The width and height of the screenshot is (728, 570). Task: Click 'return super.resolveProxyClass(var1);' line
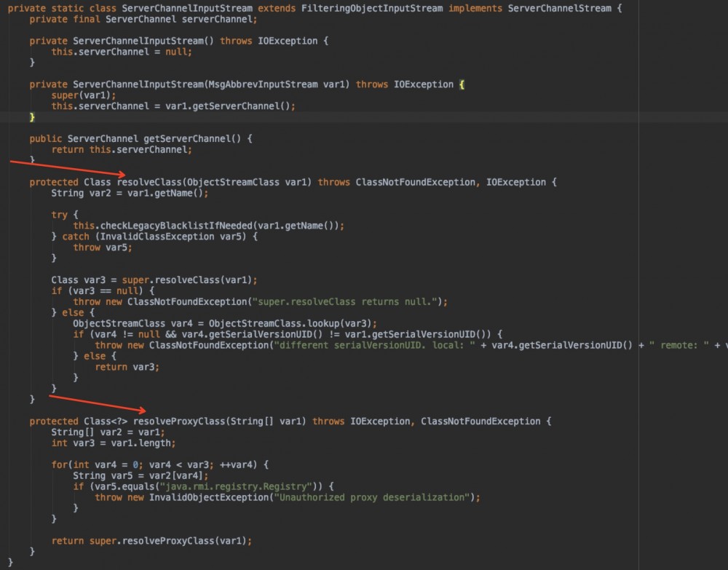pyautogui.click(x=151, y=541)
